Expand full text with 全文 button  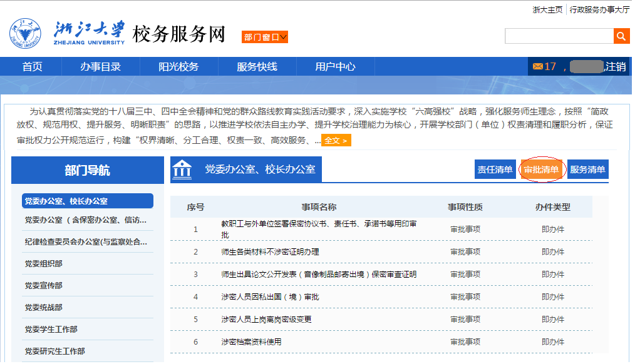tap(336, 141)
